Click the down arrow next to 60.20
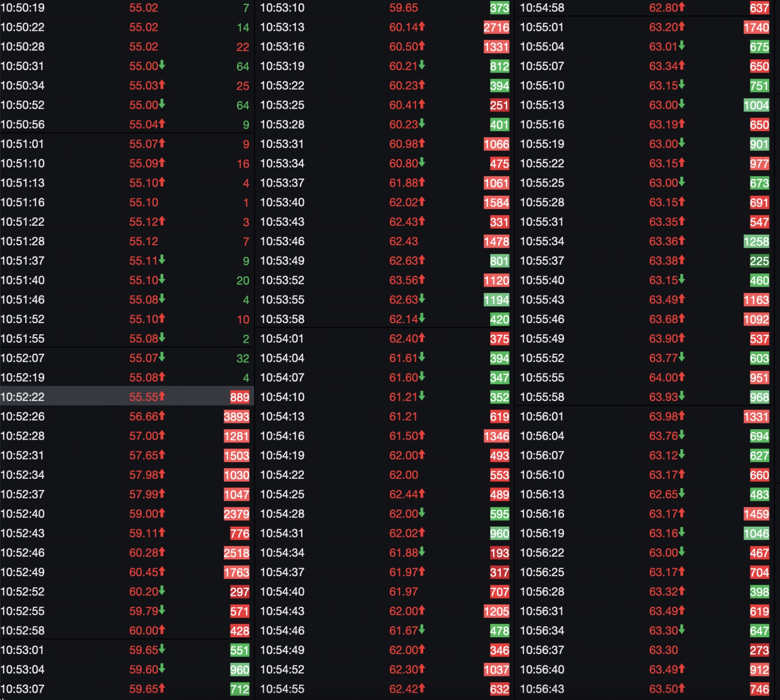This screenshot has width=780, height=700. [x=162, y=591]
